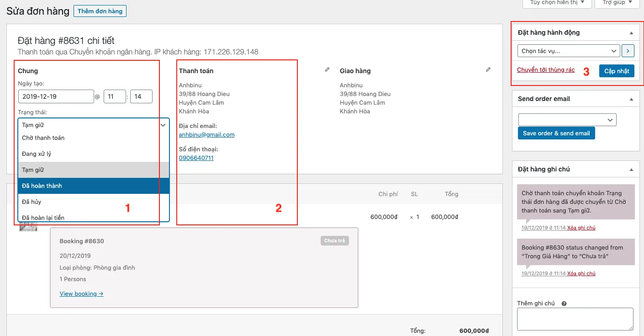Viewport: 644px width, 336px height.
Task: Edit billing details pencil icon next to Thanh toán
Action: (327, 70)
